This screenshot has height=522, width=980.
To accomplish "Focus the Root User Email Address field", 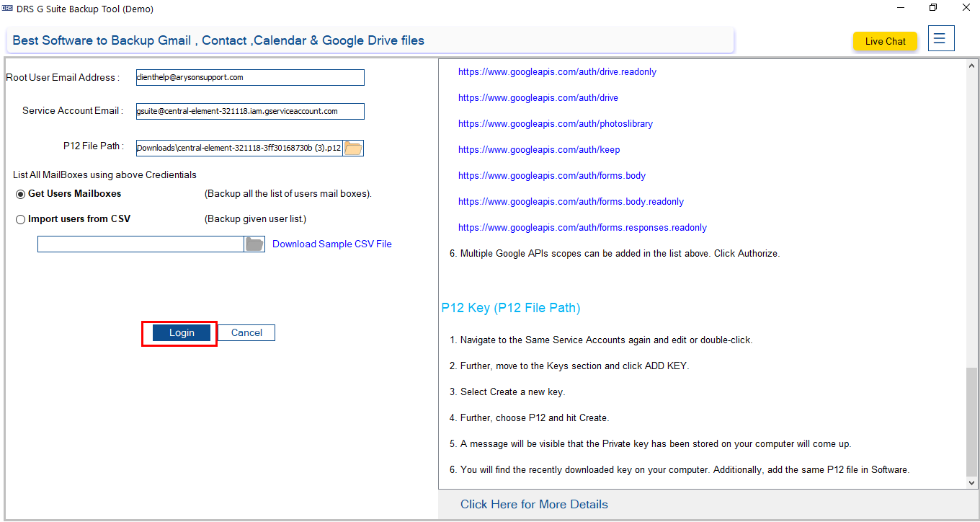I will click(250, 77).
